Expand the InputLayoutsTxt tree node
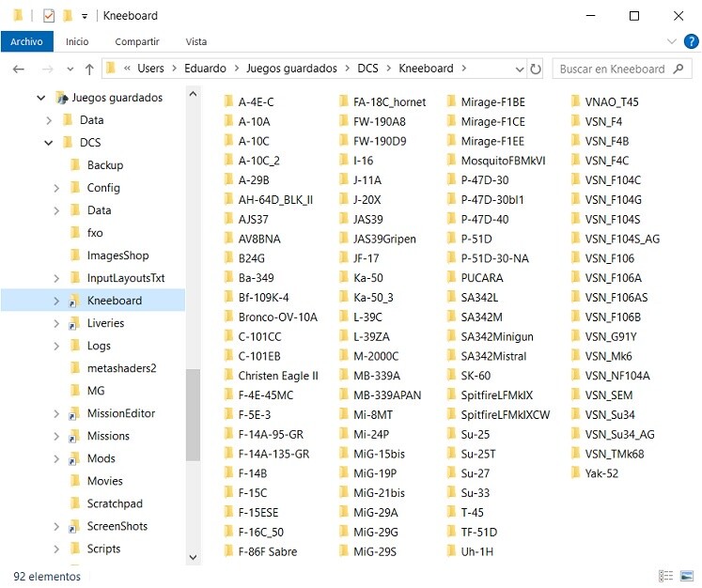702x588 pixels. tap(56, 278)
